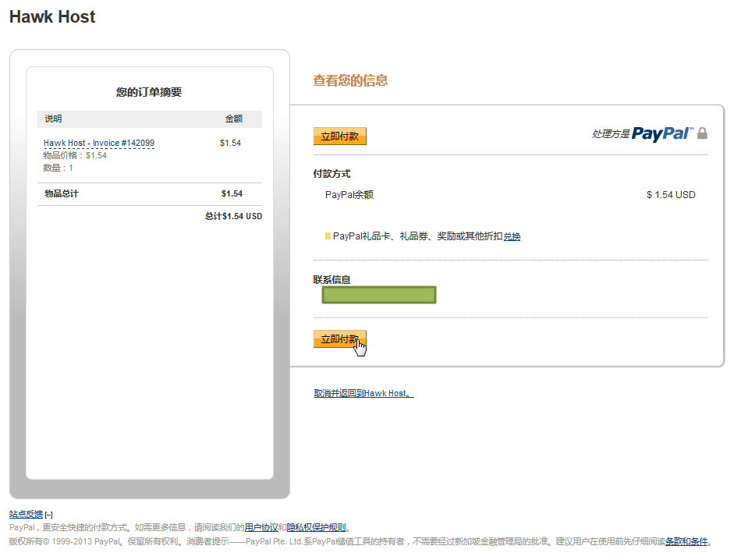Click the 物品总计 subtotal label
The height and width of the screenshot is (560, 741).
[62, 193]
